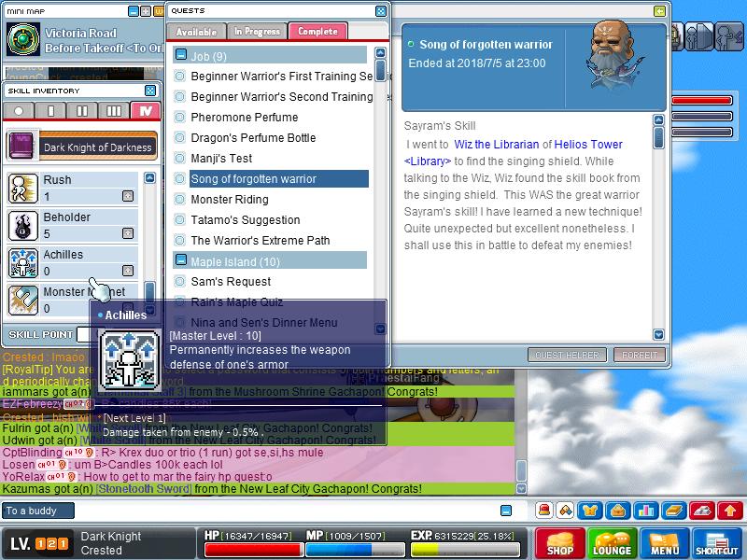Screen dimensions: 747x560
Task: Switch to the Available quest tab
Action: pyautogui.click(x=197, y=30)
